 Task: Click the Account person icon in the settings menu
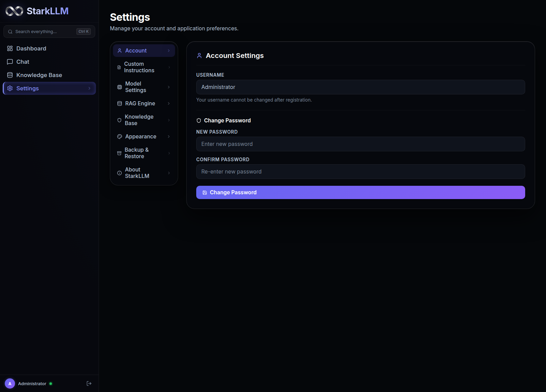(x=119, y=50)
